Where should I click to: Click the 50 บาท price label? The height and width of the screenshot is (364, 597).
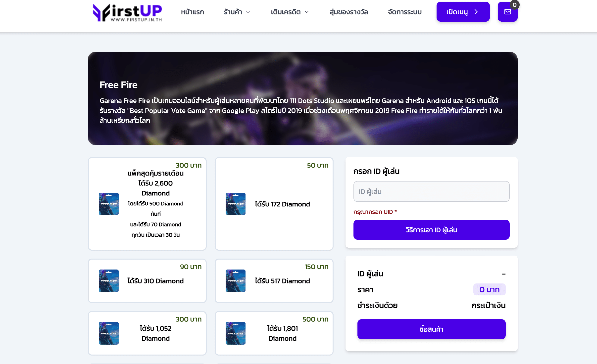tap(318, 165)
